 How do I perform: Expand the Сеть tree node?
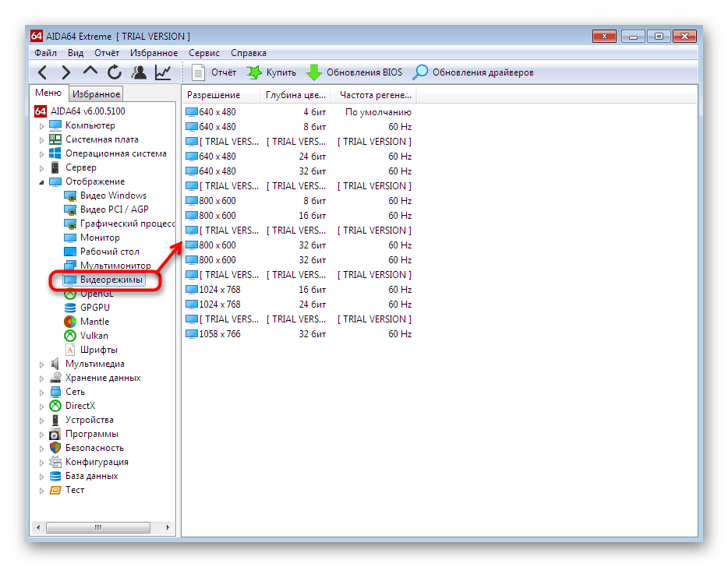point(41,393)
